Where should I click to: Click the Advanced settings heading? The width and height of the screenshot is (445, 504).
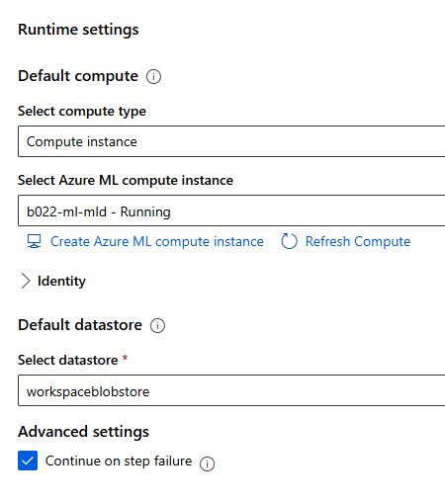83,432
